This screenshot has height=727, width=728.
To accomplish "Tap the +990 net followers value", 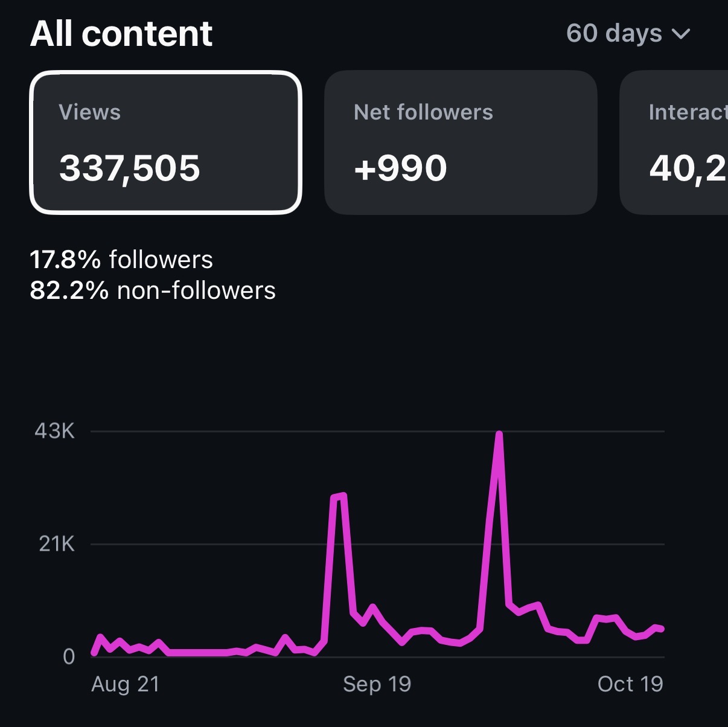I will [x=400, y=168].
